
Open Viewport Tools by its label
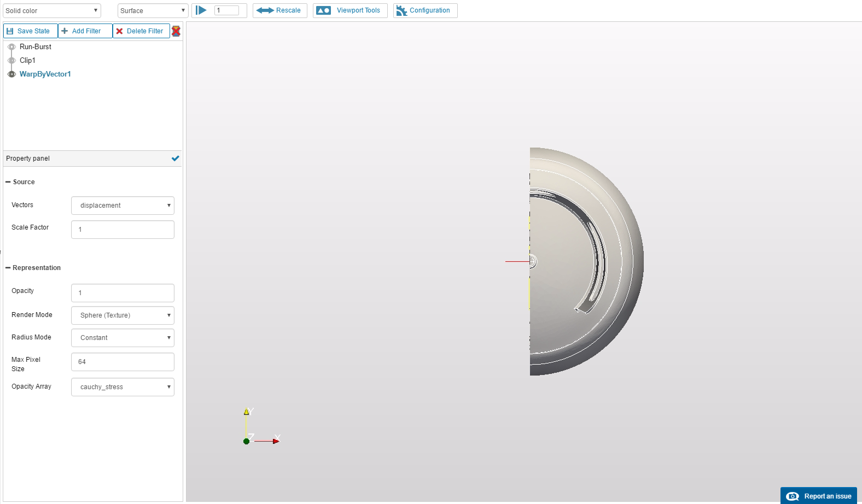pyautogui.click(x=358, y=10)
